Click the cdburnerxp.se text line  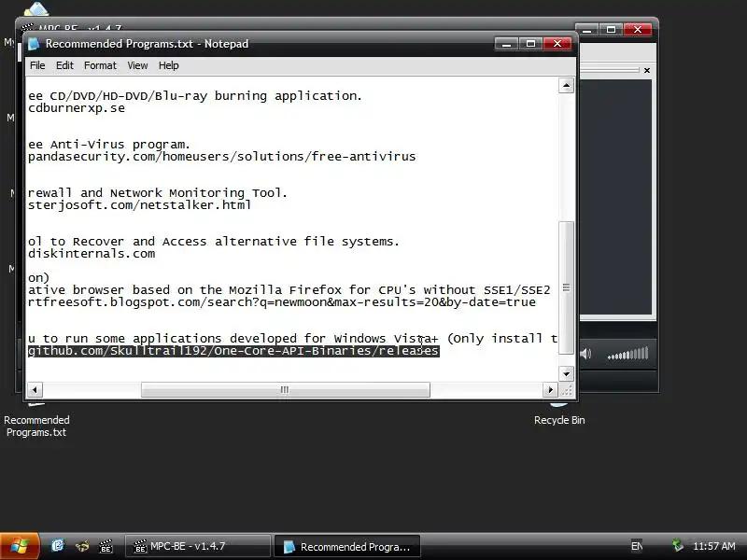point(77,108)
